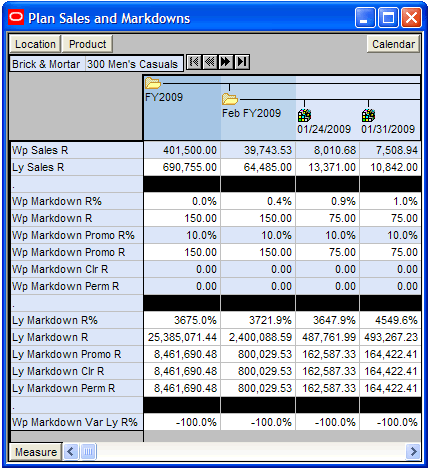429x469 pixels.
Task: Jump to first page with the arrow button
Action: click(x=194, y=62)
